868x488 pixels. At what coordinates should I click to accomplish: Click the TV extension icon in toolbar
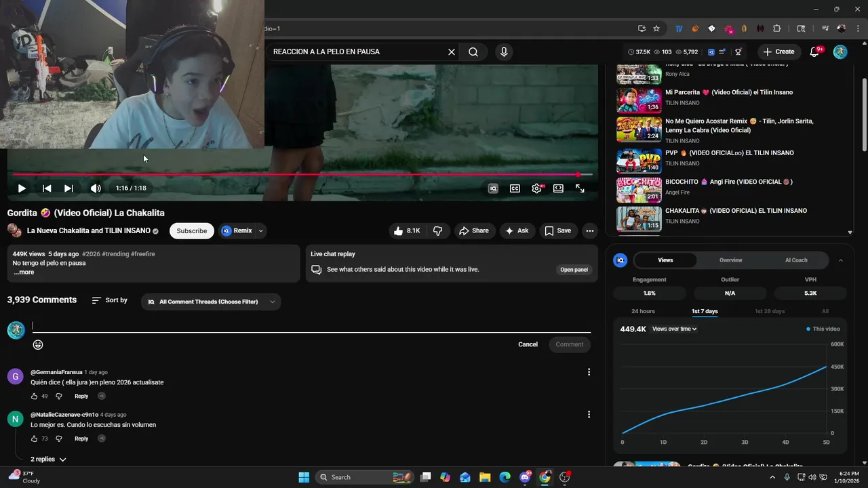tap(679, 28)
